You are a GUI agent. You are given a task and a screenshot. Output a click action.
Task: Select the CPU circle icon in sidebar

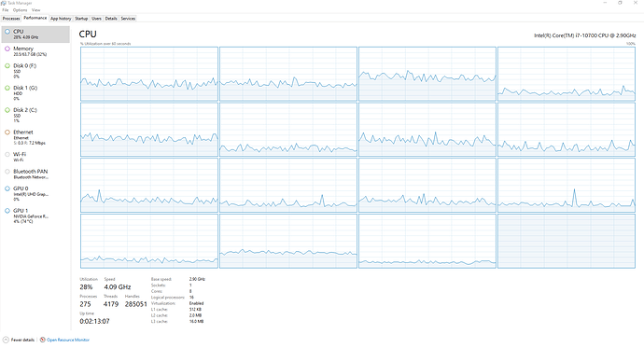(x=7, y=32)
